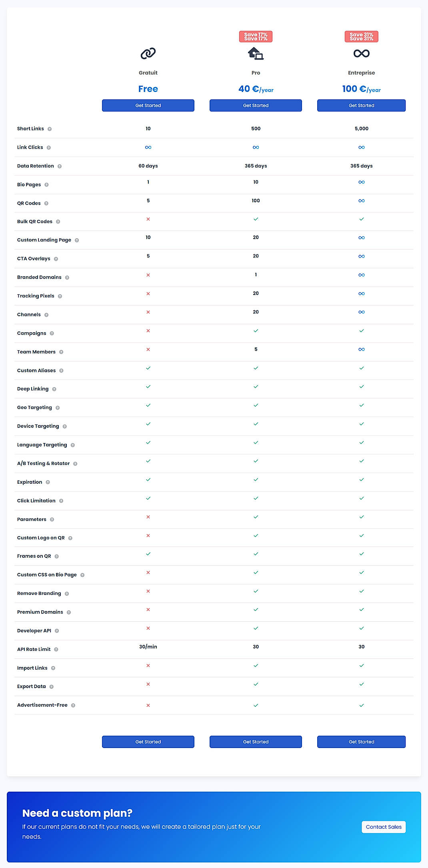
Task: Click the Save 17% badge above Pro
Action: click(x=256, y=36)
